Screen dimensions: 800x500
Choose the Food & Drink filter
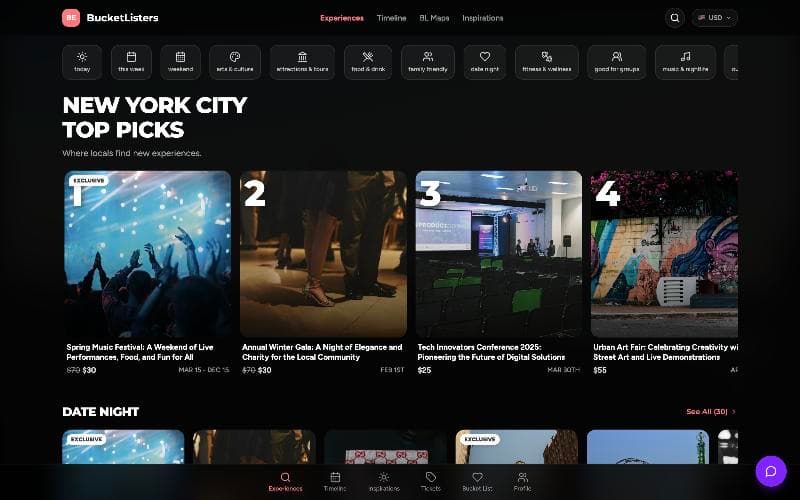[x=368, y=62]
